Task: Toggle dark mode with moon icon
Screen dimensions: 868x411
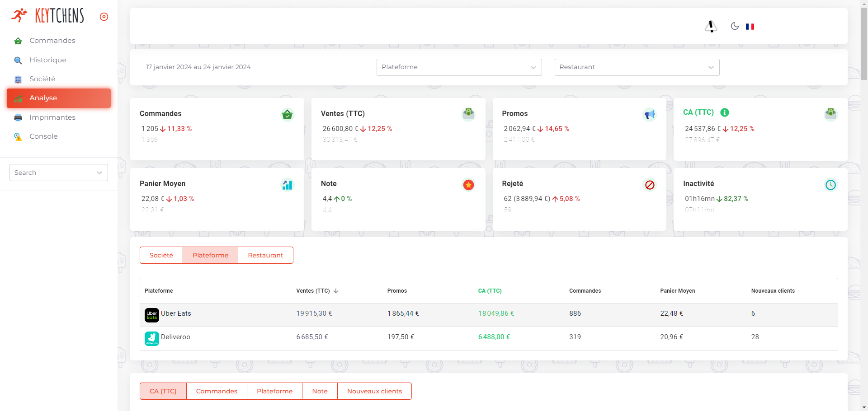Action: pyautogui.click(x=735, y=26)
